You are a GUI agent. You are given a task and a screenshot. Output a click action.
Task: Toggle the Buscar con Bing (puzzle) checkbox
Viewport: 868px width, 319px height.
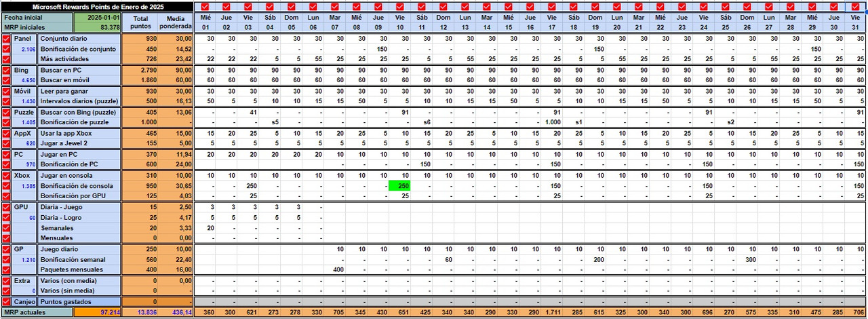click(6, 112)
